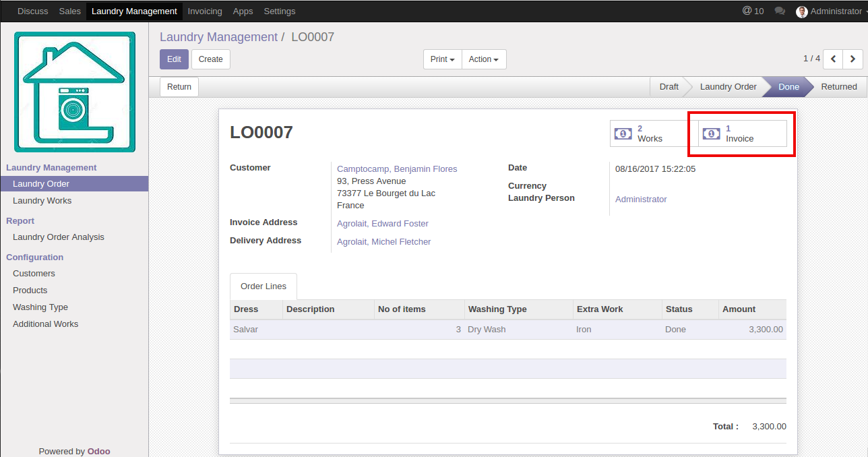Image resolution: width=868 pixels, height=457 pixels.
Task: Click the Iron extra work cell
Action: 617,330
